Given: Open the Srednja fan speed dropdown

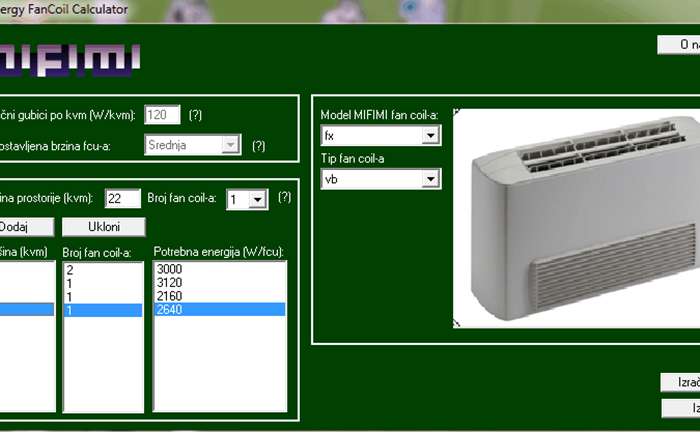Looking at the screenshot, I should coord(231,145).
